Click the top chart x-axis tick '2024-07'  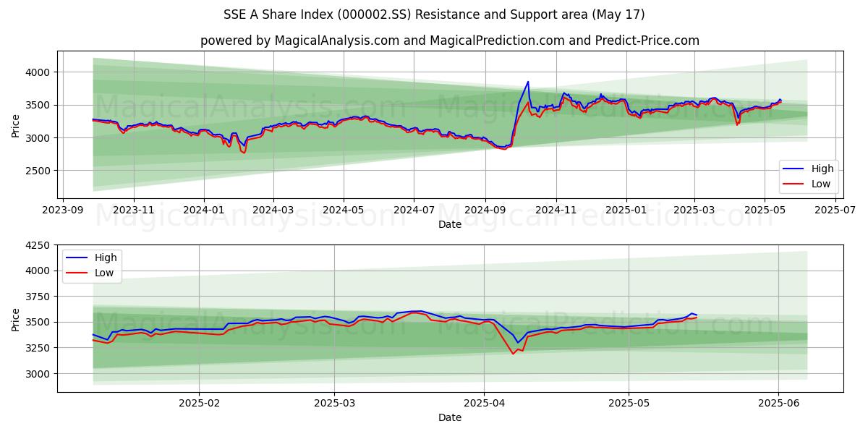tap(414, 210)
